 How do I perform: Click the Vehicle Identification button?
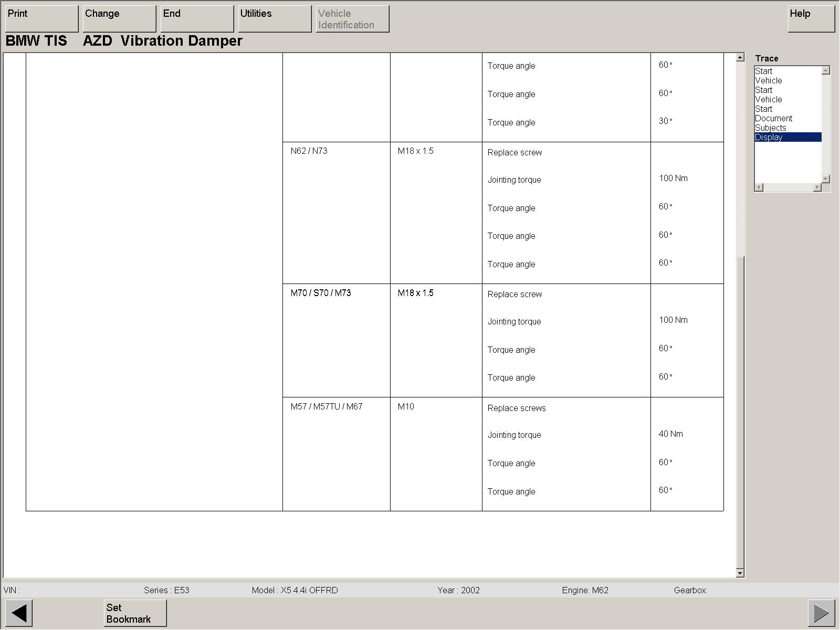[x=352, y=19]
